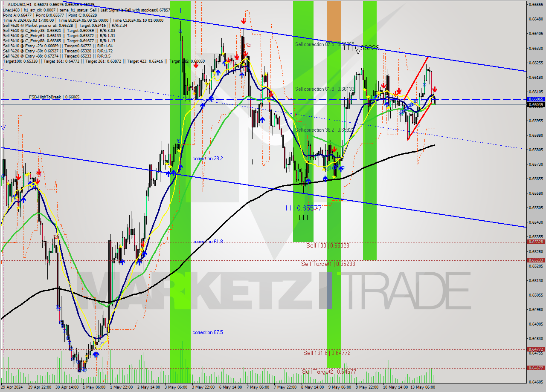Select the 'Sell correction 38.2' level label

coord(324,130)
